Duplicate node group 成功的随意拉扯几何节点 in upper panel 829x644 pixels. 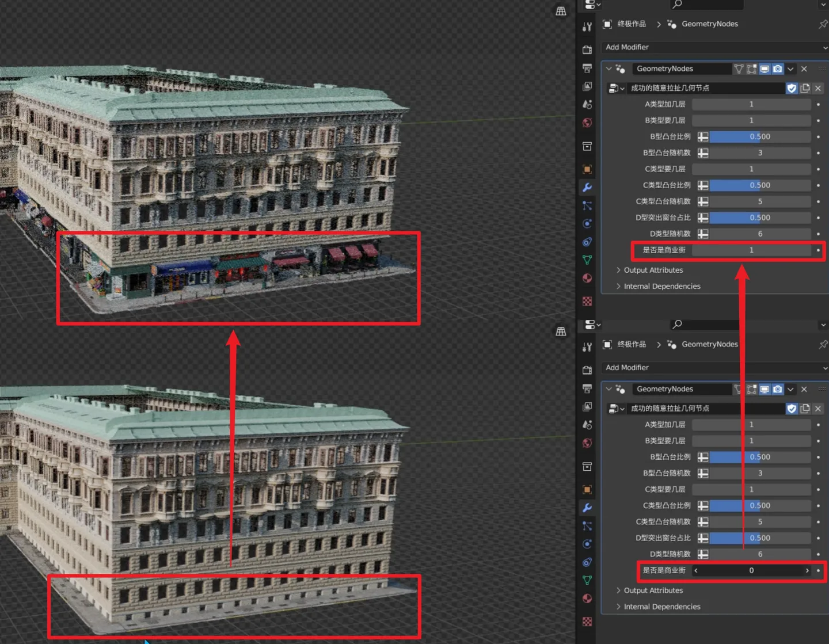click(x=805, y=88)
